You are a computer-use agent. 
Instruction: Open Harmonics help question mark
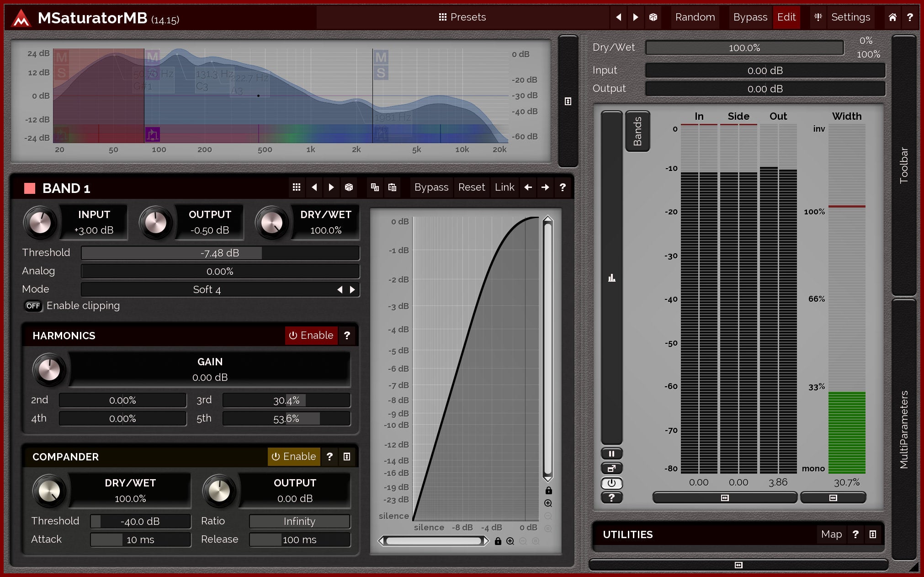coord(347,336)
